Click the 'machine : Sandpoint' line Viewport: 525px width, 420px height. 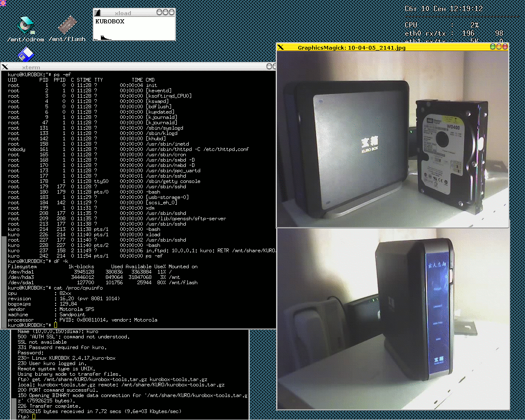pyautogui.click(x=46, y=315)
